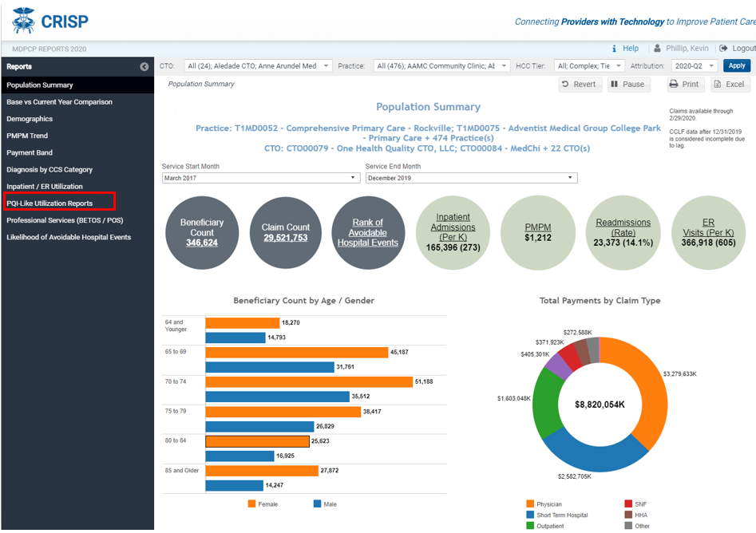Click the Female orange legend swatch
The height and width of the screenshot is (533, 756).
251,503
